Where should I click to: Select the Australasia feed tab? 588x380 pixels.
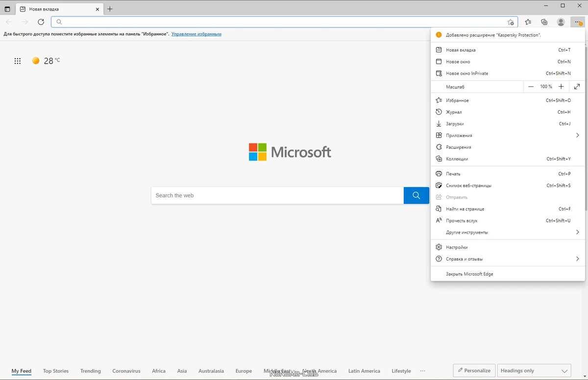click(x=211, y=371)
